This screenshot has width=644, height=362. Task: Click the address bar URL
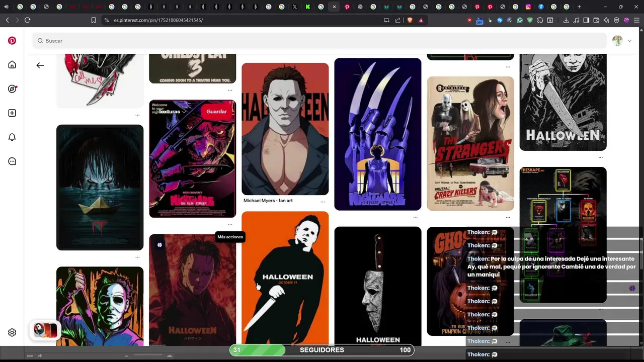tap(158, 20)
